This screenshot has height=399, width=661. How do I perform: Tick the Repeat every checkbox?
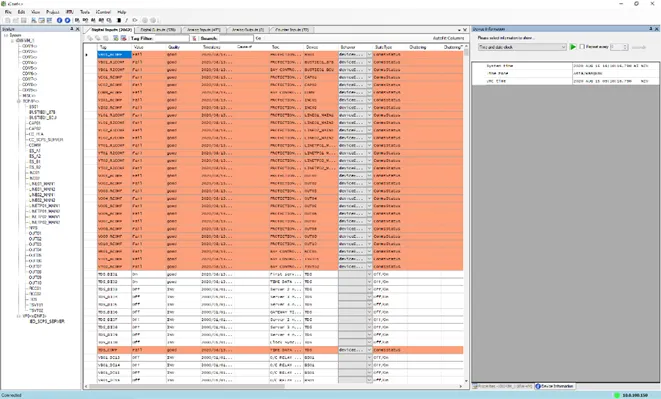pos(582,47)
